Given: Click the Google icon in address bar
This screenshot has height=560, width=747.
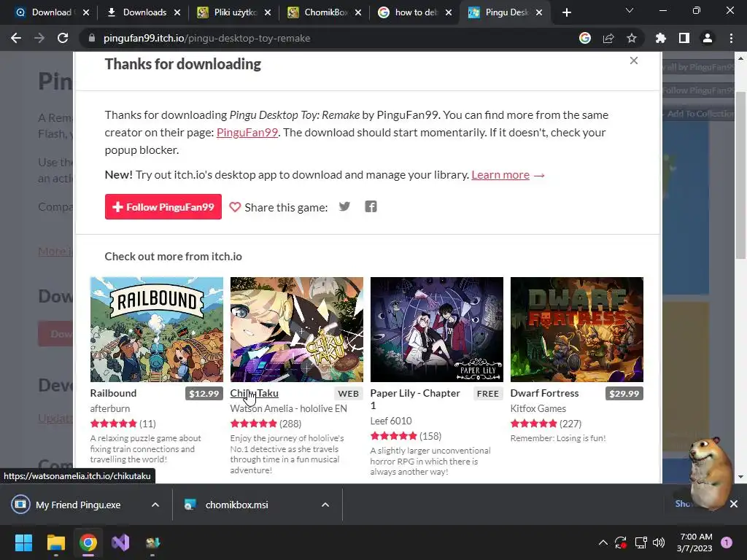Looking at the screenshot, I should pyautogui.click(x=585, y=38).
